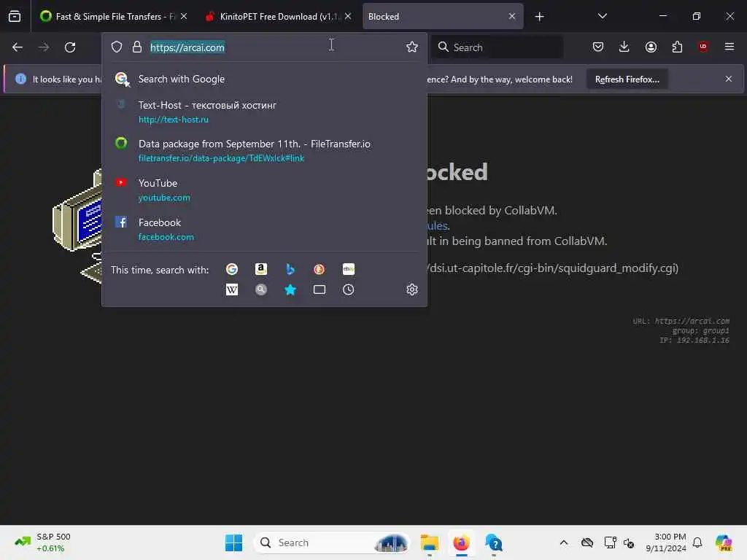Open FileTransfer.io Data package suggestion

pyautogui.click(x=264, y=150)
